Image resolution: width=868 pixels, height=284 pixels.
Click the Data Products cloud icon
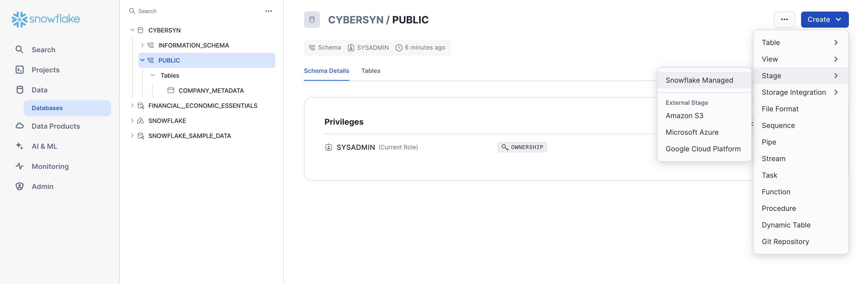[x=20, y=126]
